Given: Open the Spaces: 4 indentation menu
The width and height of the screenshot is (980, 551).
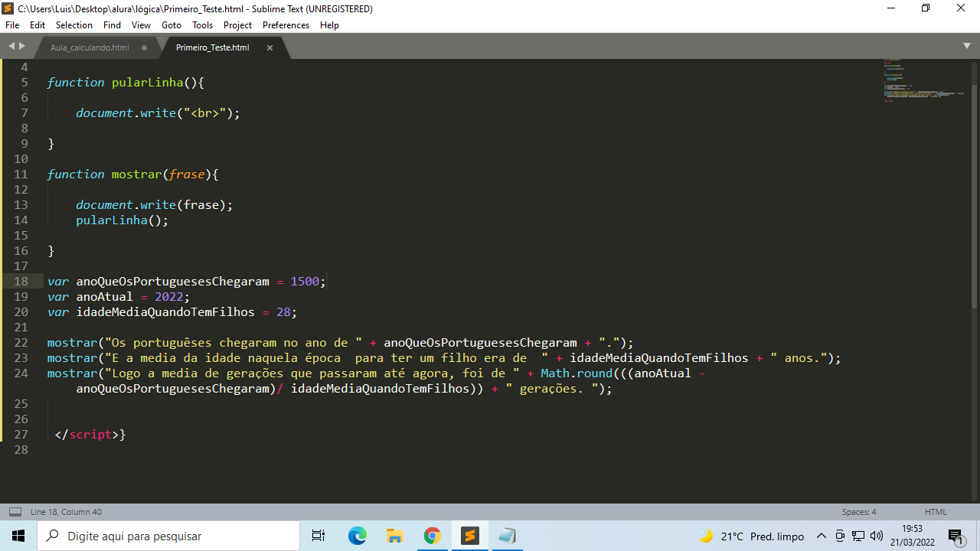Looking at the screenshot, I should click(859, 512).
